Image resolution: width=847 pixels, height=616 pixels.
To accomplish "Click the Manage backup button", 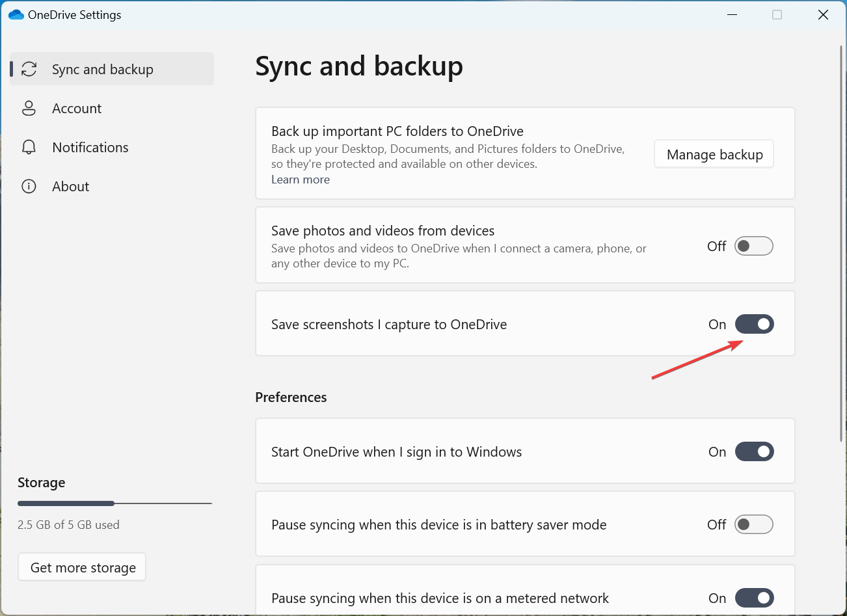I will pyautogui.click(x=714, y=154).
